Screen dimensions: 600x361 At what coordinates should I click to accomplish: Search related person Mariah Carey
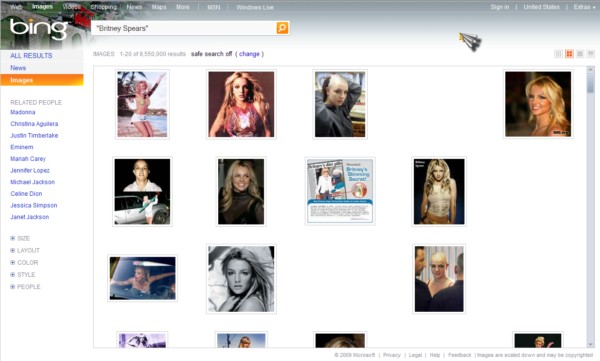(28, 158)
